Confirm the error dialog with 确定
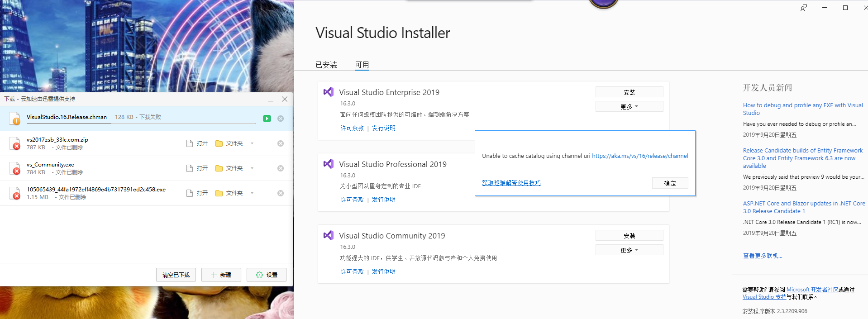Viewport: 868px width, 319px height. click(x=670, y=183)
